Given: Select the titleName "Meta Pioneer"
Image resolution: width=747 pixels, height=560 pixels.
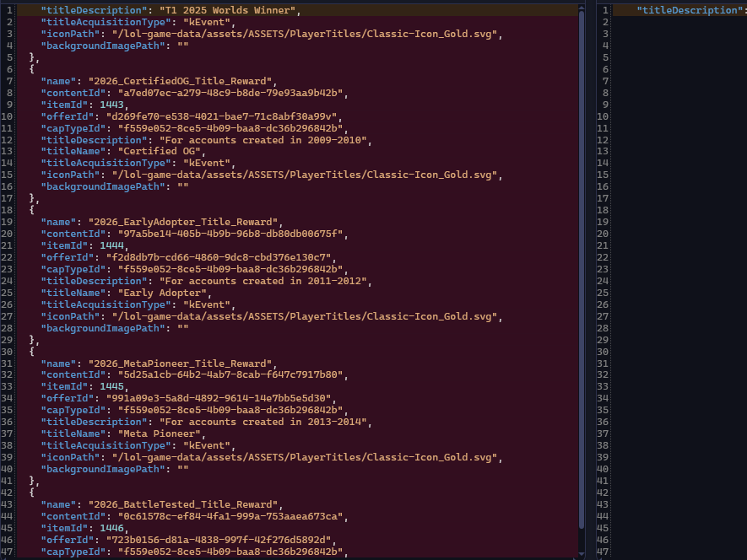Looking at the screenshot, I should click(160, 433).
